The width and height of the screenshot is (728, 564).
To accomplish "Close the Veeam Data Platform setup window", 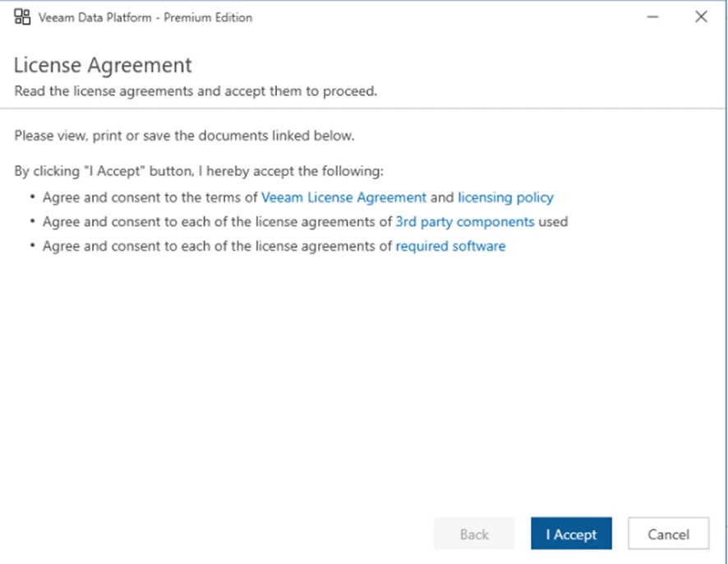I will pyautogui.click(x=701, y=17).
